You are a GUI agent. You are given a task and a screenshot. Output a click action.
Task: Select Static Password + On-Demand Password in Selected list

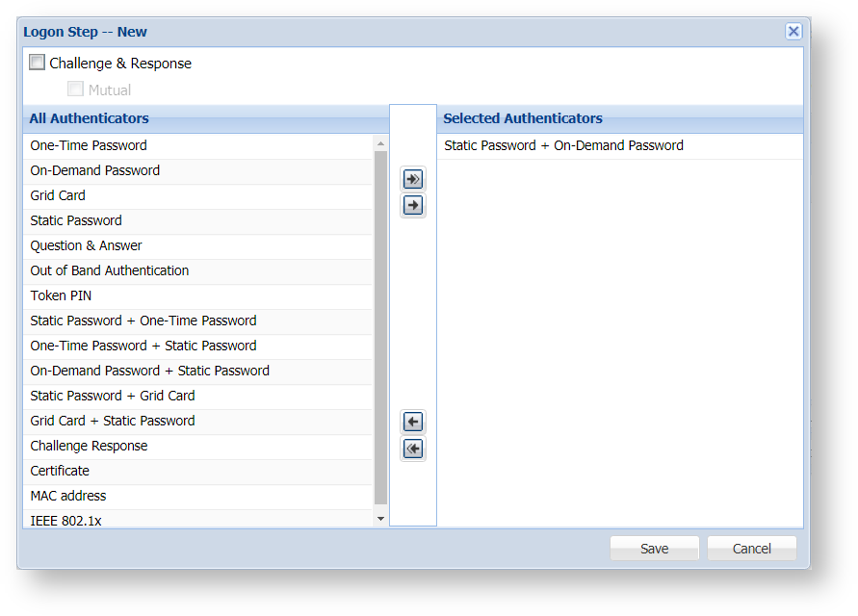563,145
